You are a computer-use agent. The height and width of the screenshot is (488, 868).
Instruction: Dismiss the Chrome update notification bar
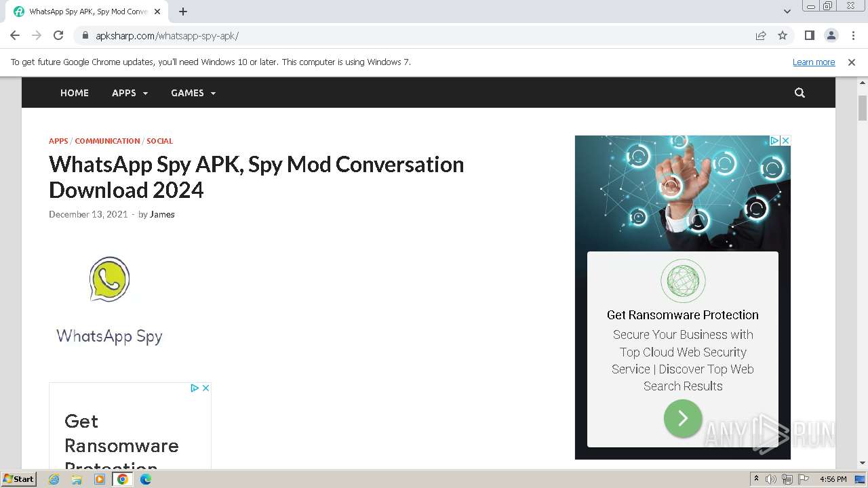click(x=852, y=62)
